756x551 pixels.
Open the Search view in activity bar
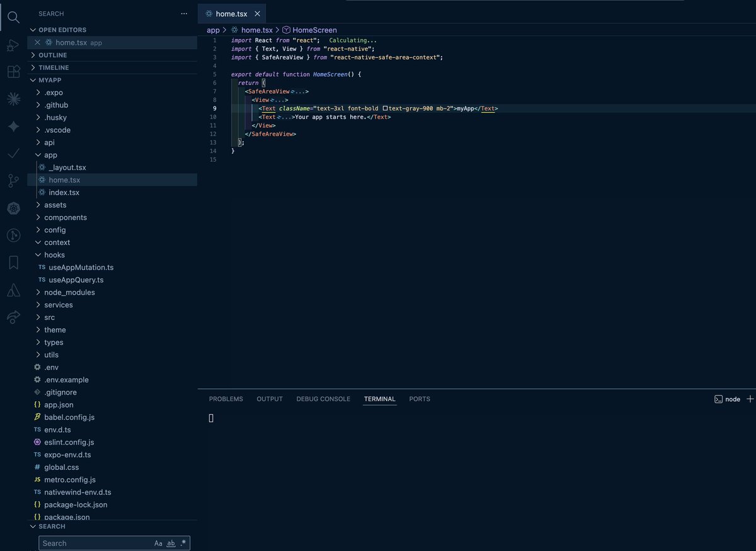pos(13,18)
